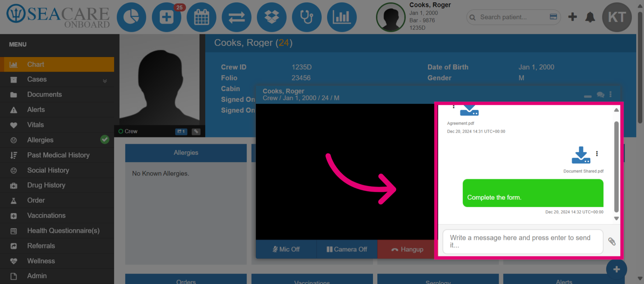Screen dimensions: 644x284
Task: Click the Orders panel header
Action: [x=186, y=280]
